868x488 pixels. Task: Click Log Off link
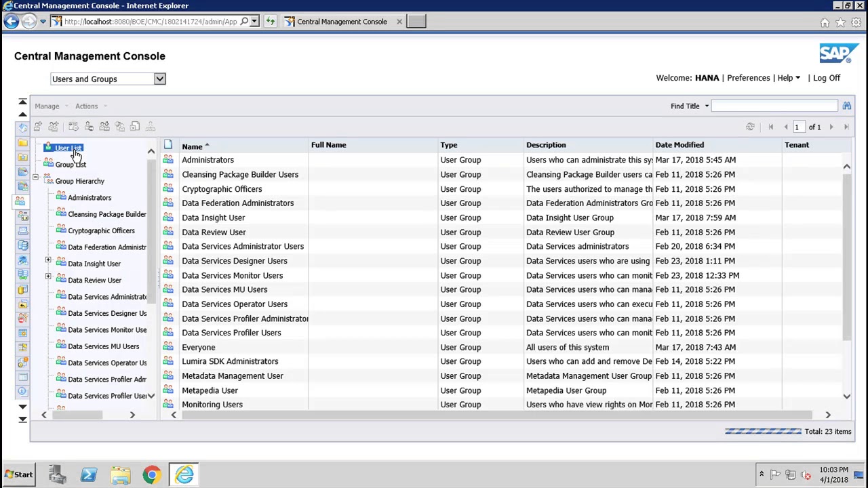click(827, 78)
